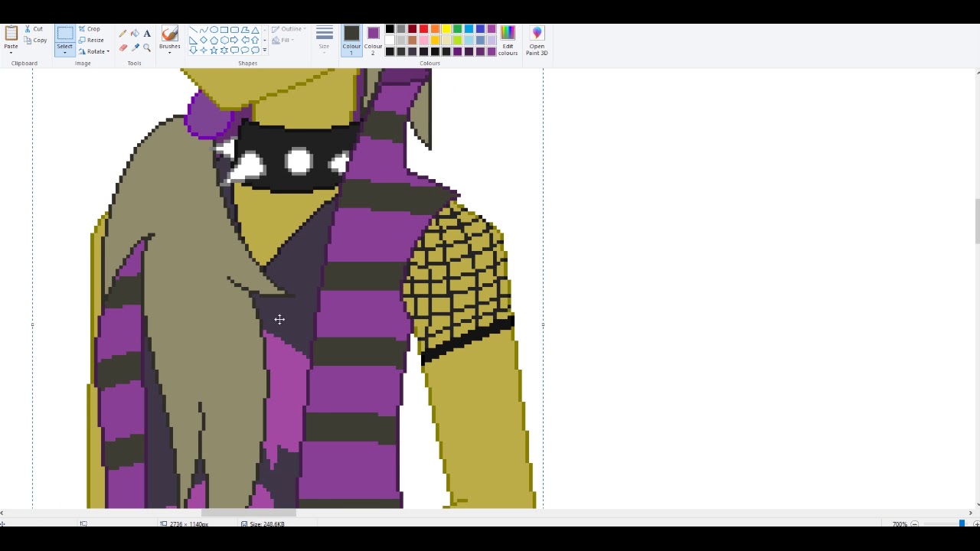Pick the lime green colour swatch

pos(457,40)
